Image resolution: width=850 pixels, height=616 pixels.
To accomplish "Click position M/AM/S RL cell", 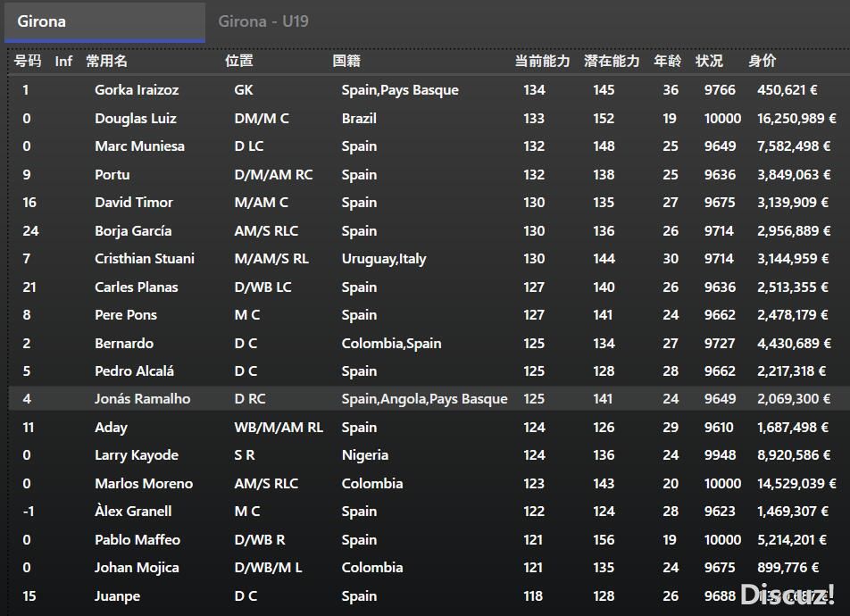I will tap(271, 259).
